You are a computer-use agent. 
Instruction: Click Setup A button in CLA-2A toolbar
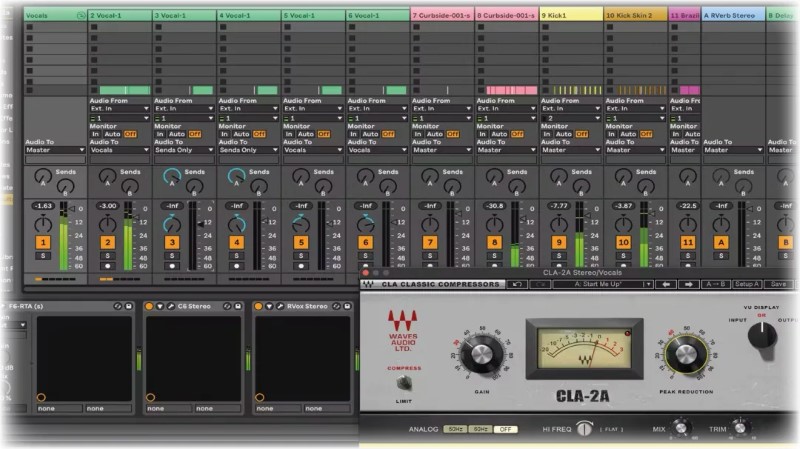[747, 284]
